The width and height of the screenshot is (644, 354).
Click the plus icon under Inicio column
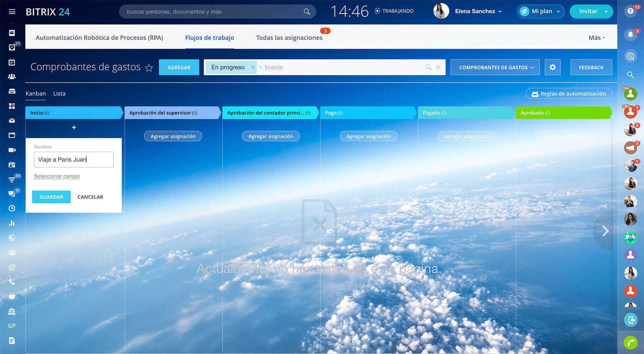point(74,128)
